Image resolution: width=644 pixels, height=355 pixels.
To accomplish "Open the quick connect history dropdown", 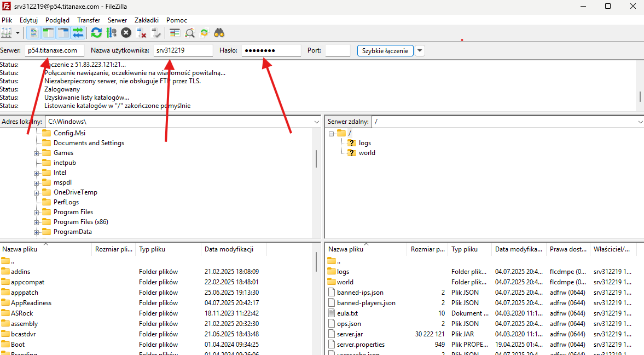I will point(420,51).
